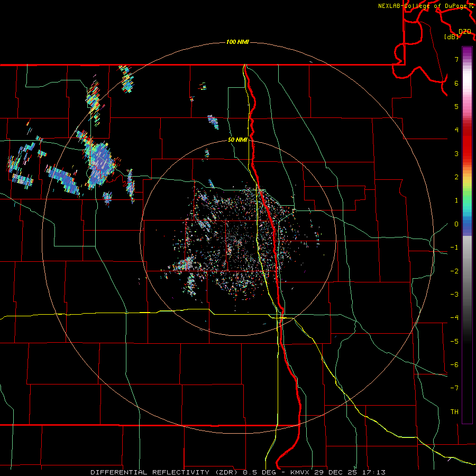476x476 pixels.
Task: Click the 4 dB value on color scale
Action: 456,130
